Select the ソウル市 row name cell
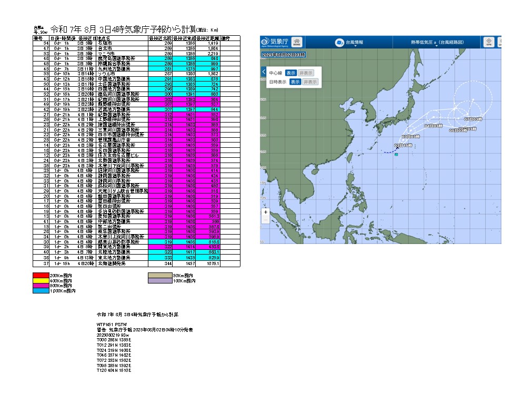The image size is (532, 395). (x=122, y=74)
